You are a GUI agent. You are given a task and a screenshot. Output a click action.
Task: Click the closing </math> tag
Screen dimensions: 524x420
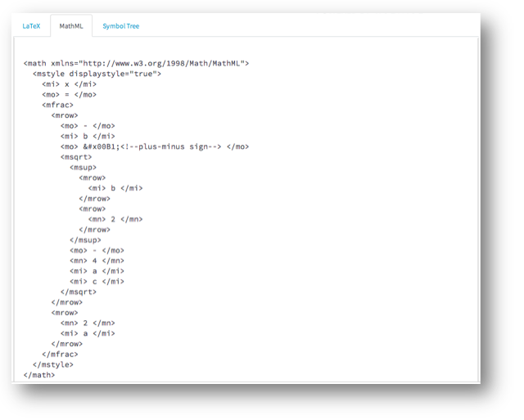[39, 375]
